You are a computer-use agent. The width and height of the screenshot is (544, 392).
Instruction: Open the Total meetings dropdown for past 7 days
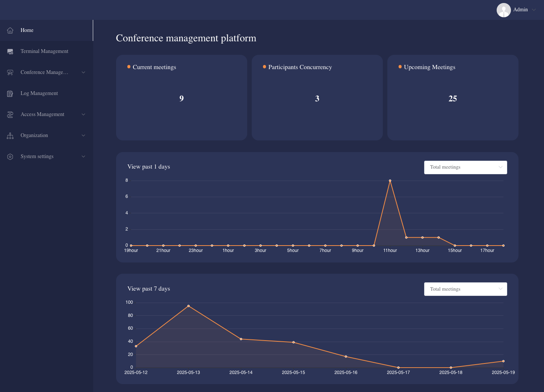[465, 289]
